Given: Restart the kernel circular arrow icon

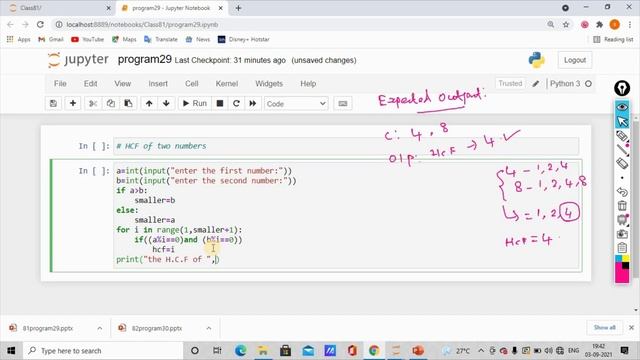Looking at the screenshot, I should (236, 104).
